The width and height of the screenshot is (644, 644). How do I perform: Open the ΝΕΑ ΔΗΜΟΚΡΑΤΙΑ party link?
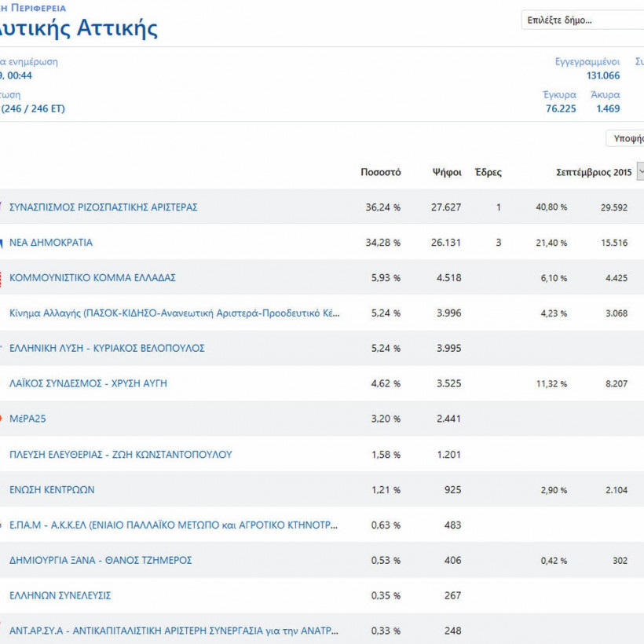(x=51, y=243)
